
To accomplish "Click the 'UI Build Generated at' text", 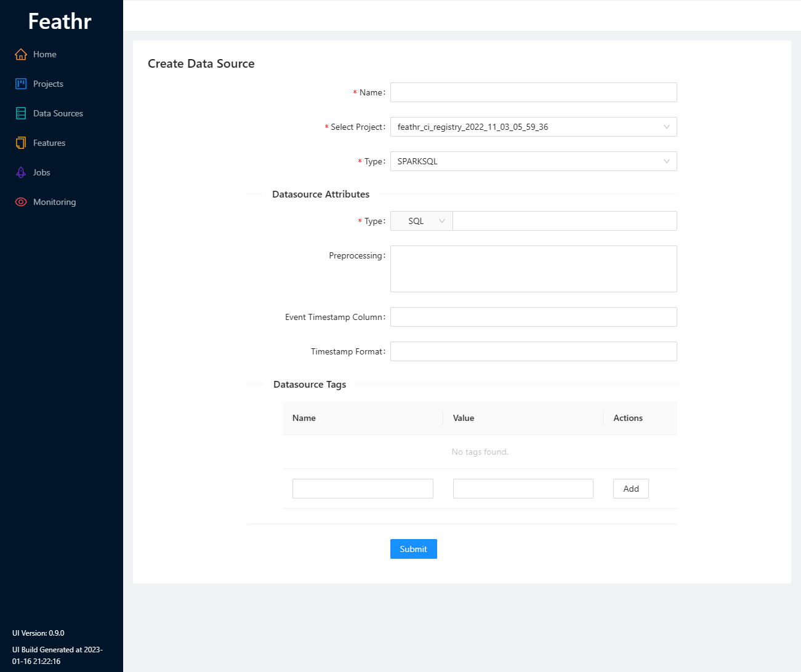I will pos(58,655).
